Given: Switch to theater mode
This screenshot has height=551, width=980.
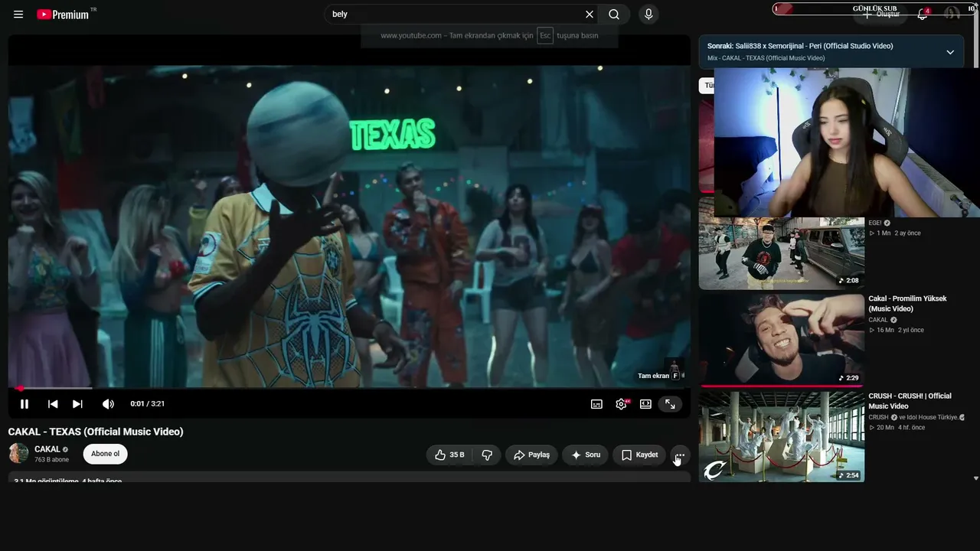Looking at the screenshot, I should coord(645,404).
